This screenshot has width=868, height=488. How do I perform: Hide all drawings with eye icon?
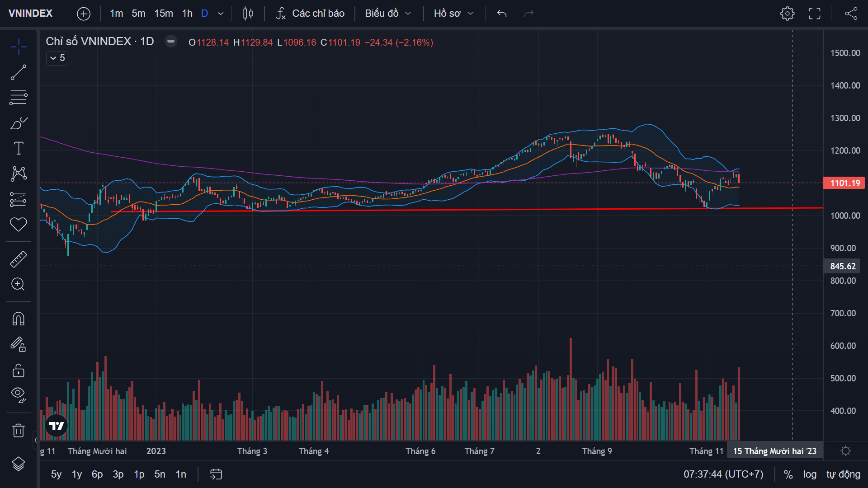(19, 394)
